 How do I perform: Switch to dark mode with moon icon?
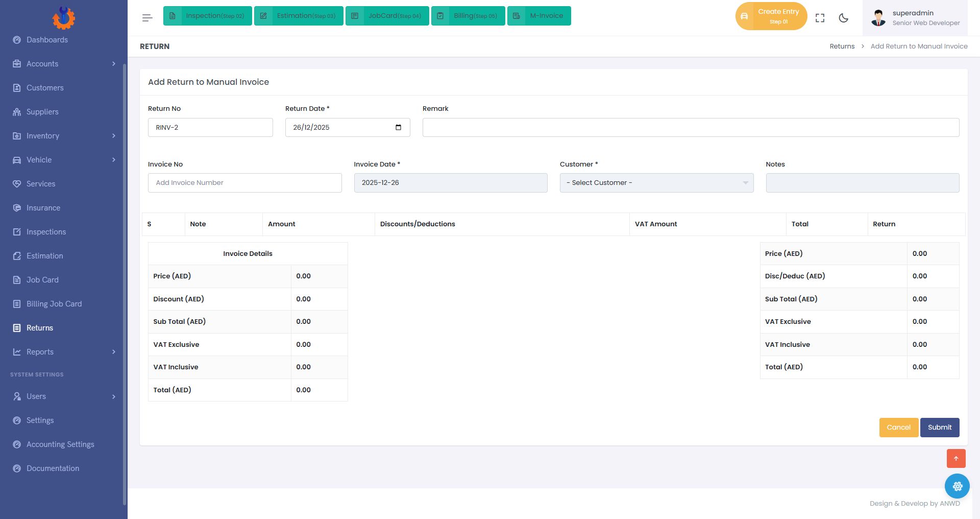844,18
